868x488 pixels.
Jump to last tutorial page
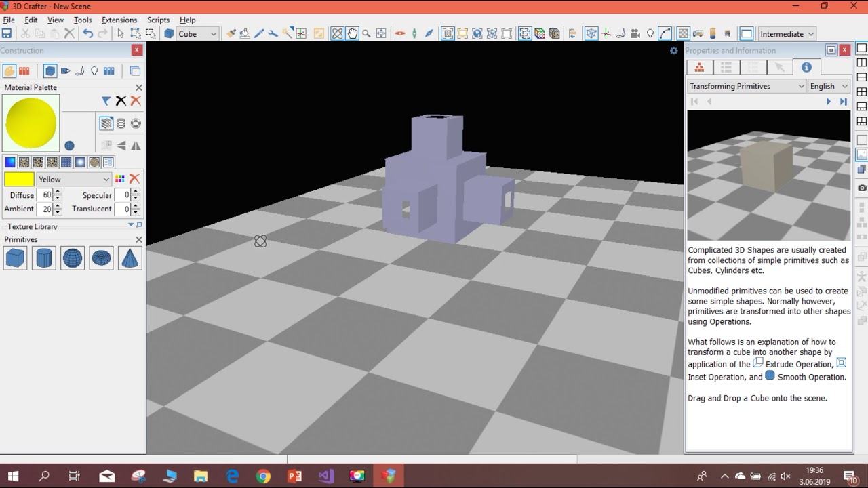tap(844, 102)
